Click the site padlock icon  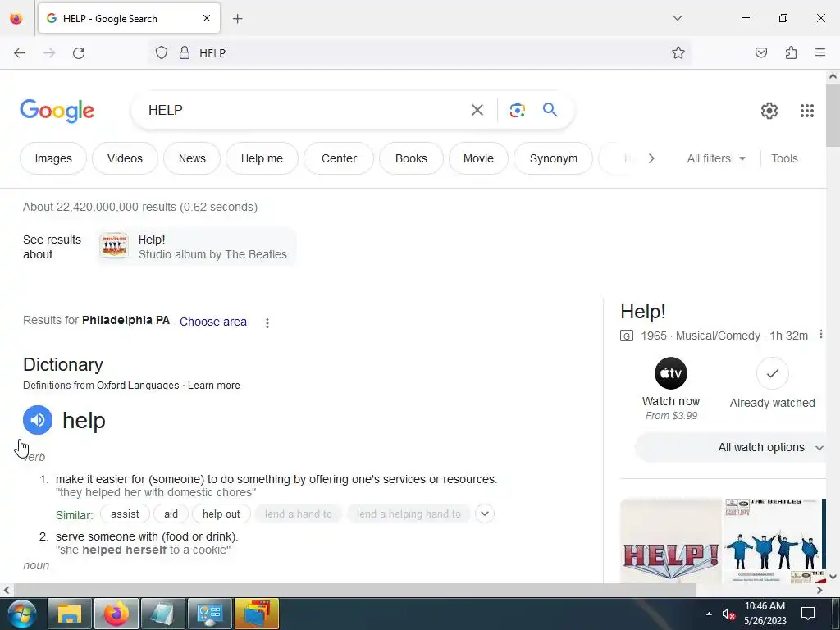click(185, 52)
